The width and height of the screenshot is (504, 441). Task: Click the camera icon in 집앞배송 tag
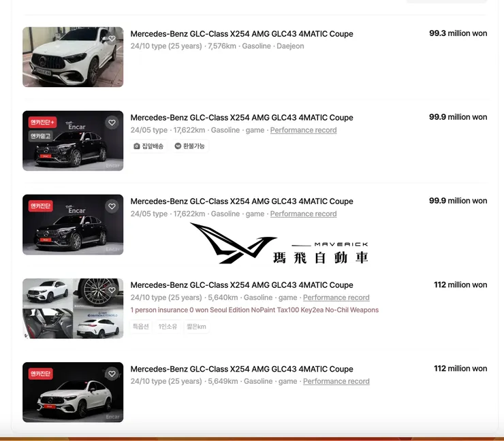(x=137, y=146)
